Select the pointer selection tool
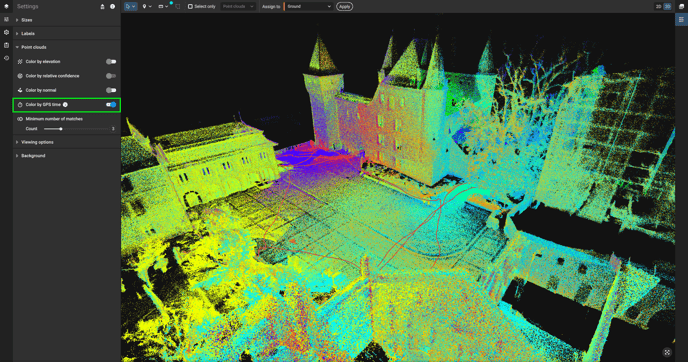 [130, 7]
